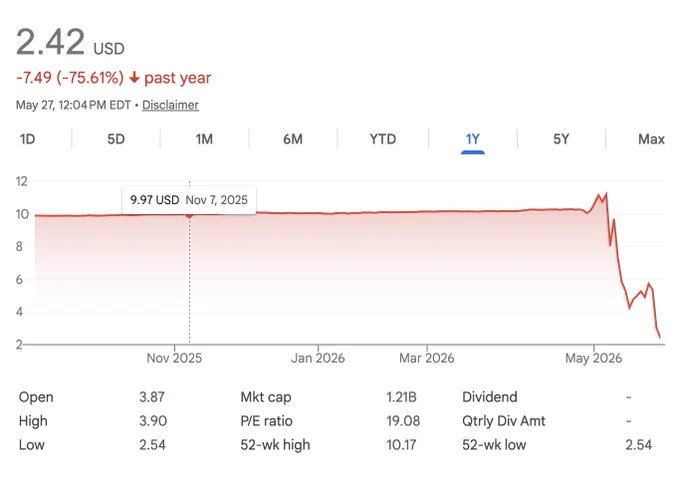This screenshot has width=680, height=496.
Task: Select the 6M time range tab
Action: click(293, 139)
